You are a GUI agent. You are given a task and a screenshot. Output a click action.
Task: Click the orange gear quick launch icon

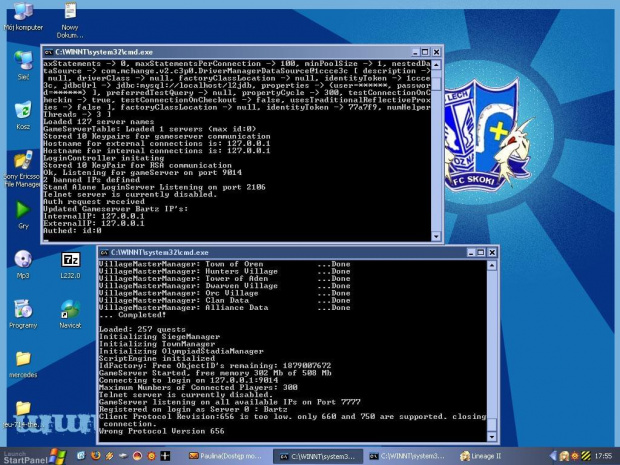click(151, 456)
